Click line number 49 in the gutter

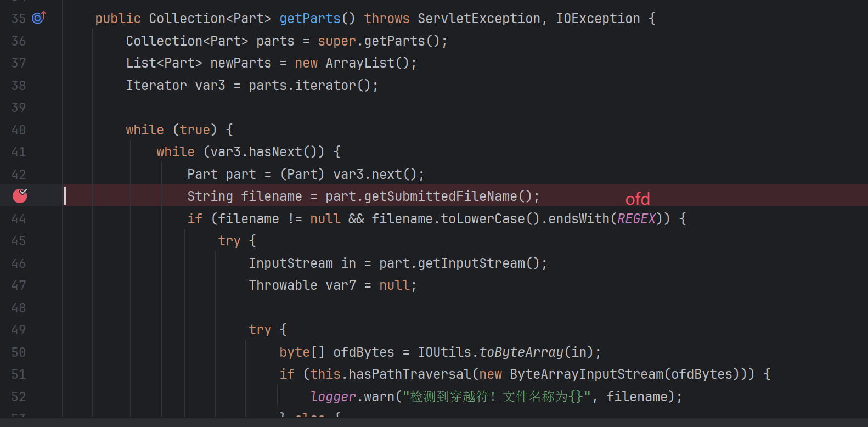point(19,330)
